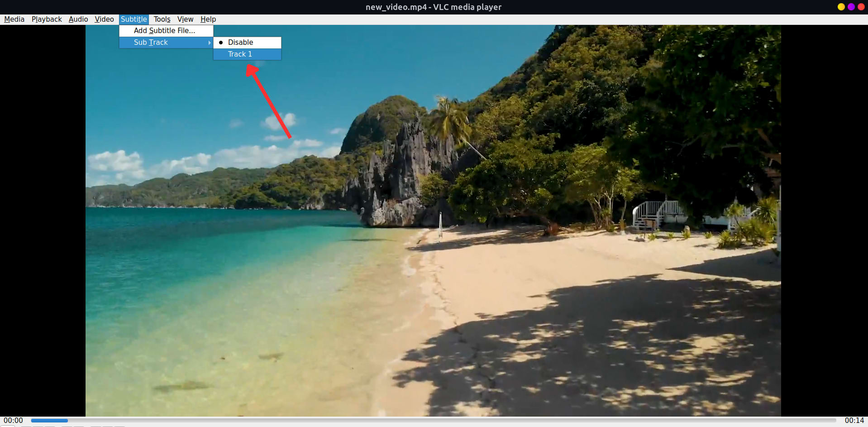
Task: Close the open Subtitle menu
Action: pos(134,19)
